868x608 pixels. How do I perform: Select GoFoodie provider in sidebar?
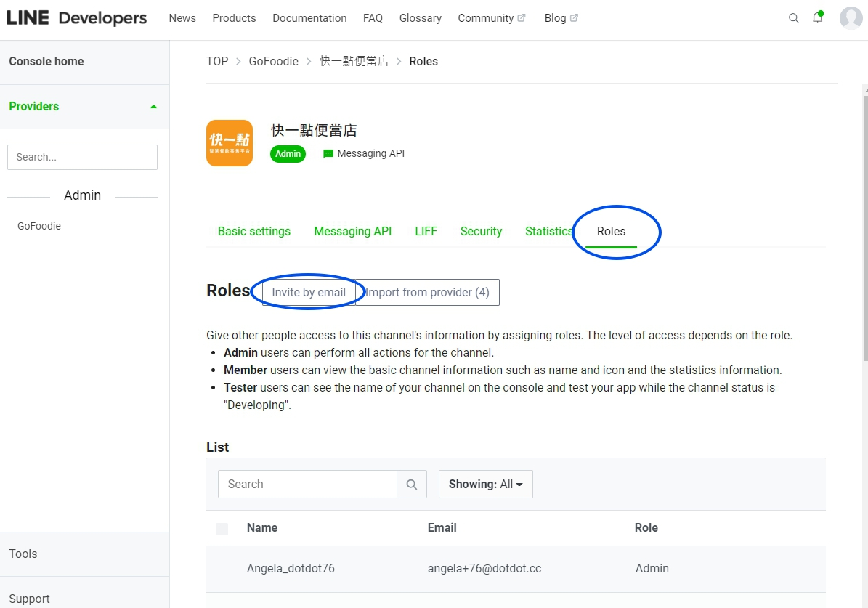pyautogui.click(x=39, y=226)
